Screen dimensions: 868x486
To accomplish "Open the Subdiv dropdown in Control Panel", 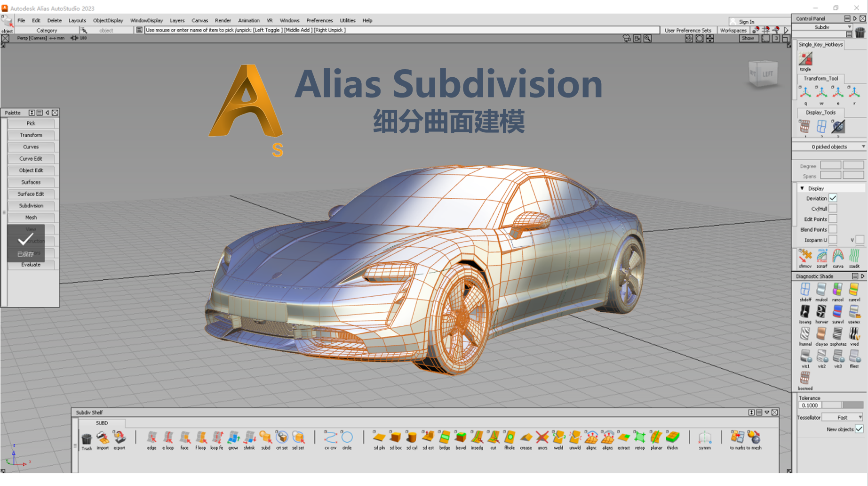I will tap(849, 27).
